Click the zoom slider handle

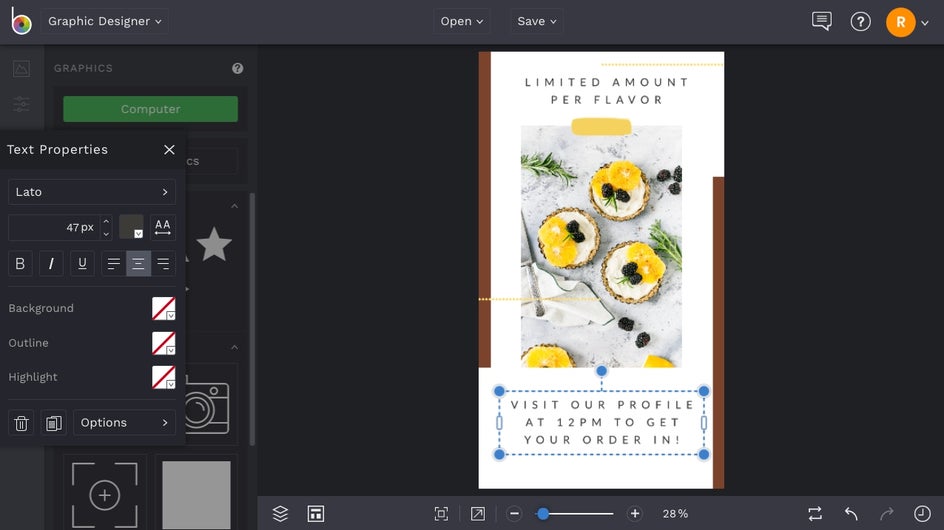(543, 514)
